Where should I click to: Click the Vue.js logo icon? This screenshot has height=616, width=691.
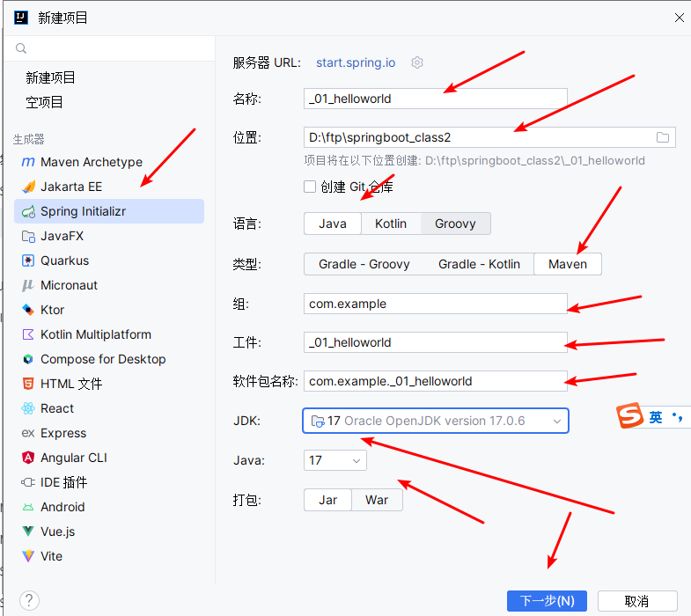pyautogui.click(x=28, y=532)
